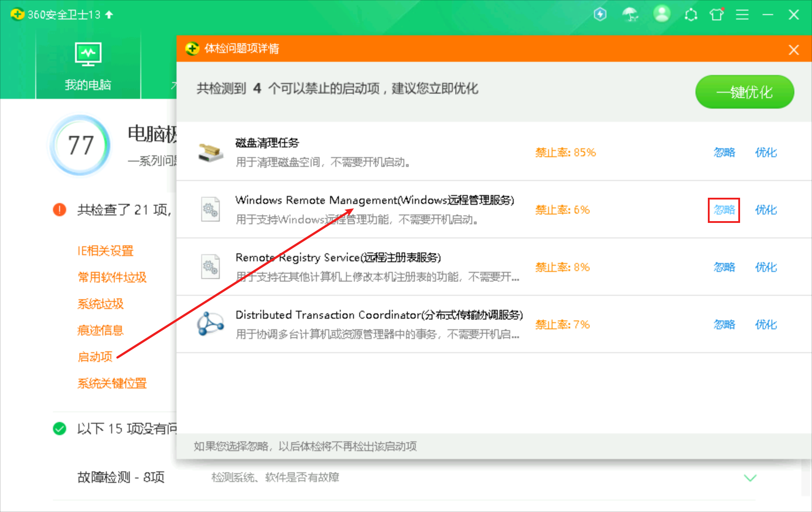Screen dimensions: 812x512
Task: Open the IE相关设置 problem category
Action: (x=105, y=251)
